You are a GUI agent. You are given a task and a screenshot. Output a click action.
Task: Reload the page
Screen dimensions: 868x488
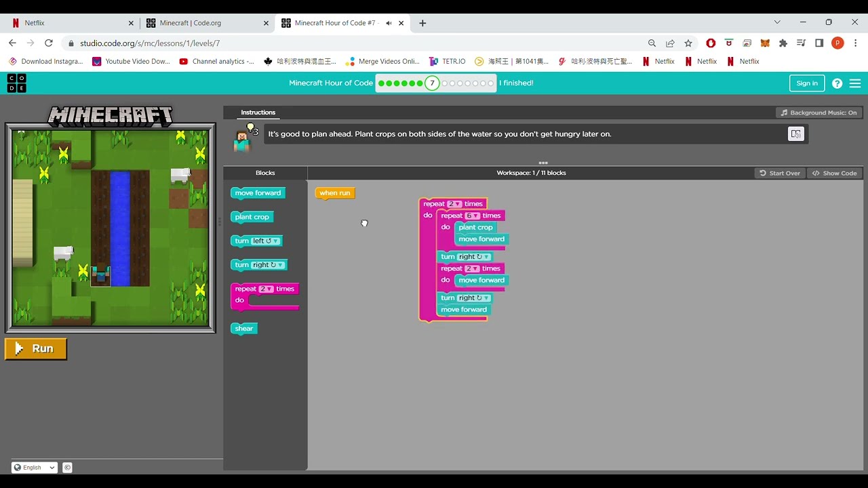click(49, 43)
